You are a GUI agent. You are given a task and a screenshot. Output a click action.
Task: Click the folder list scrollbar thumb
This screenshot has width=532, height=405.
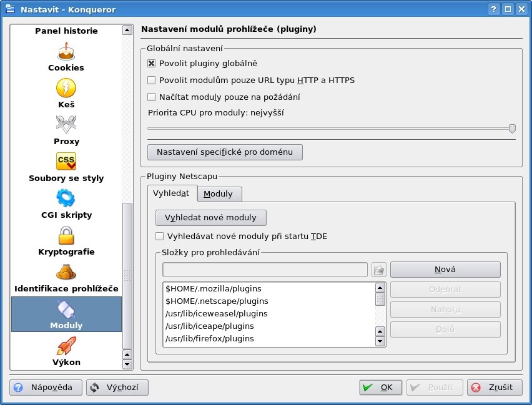380,299
